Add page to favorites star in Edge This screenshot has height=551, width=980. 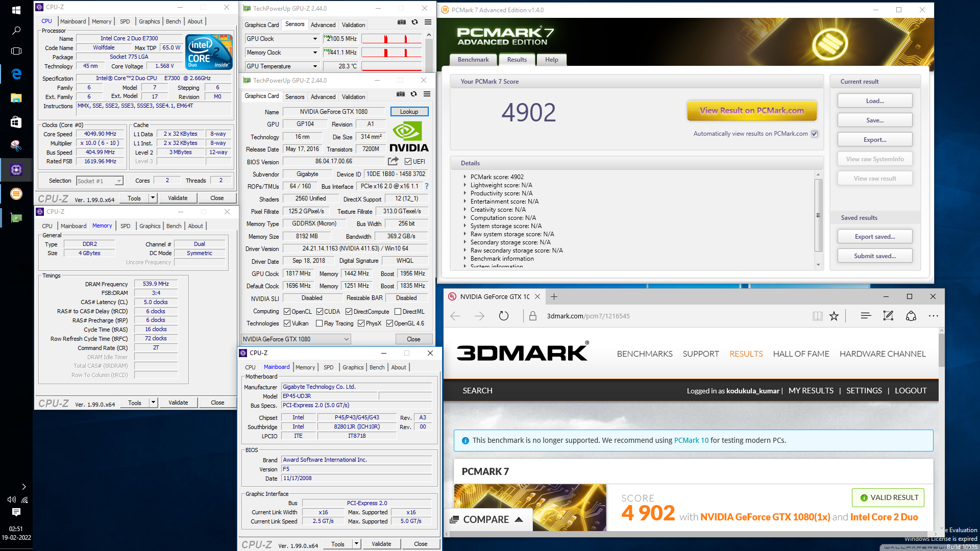click(x=834, y=316)
